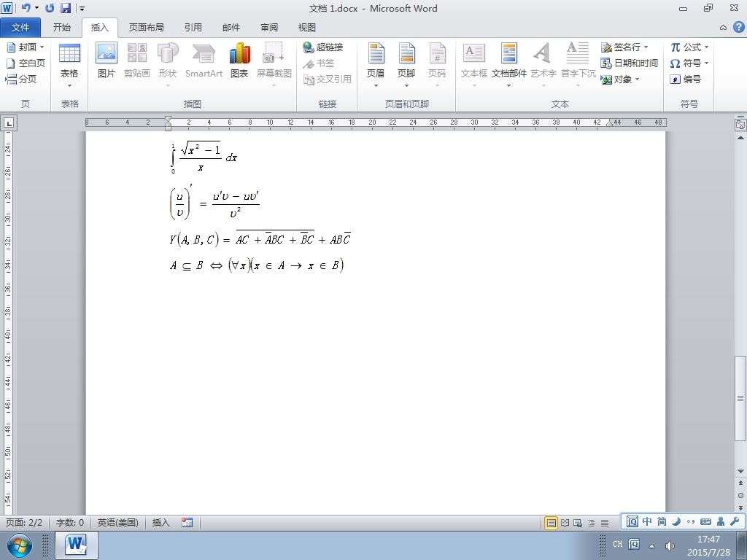Click page count 页面: 2/2 in status bar

pyautogui.click(x=24, y=522)
